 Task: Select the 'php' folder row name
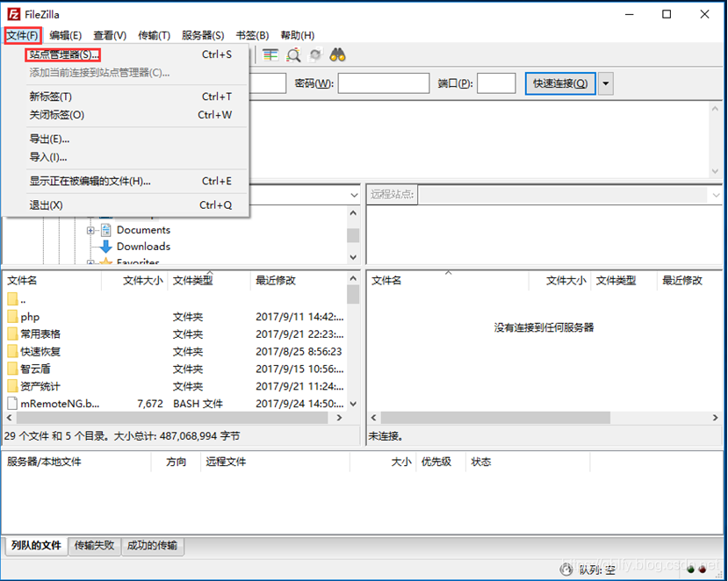pyautogui.click(x=30, y=317)
